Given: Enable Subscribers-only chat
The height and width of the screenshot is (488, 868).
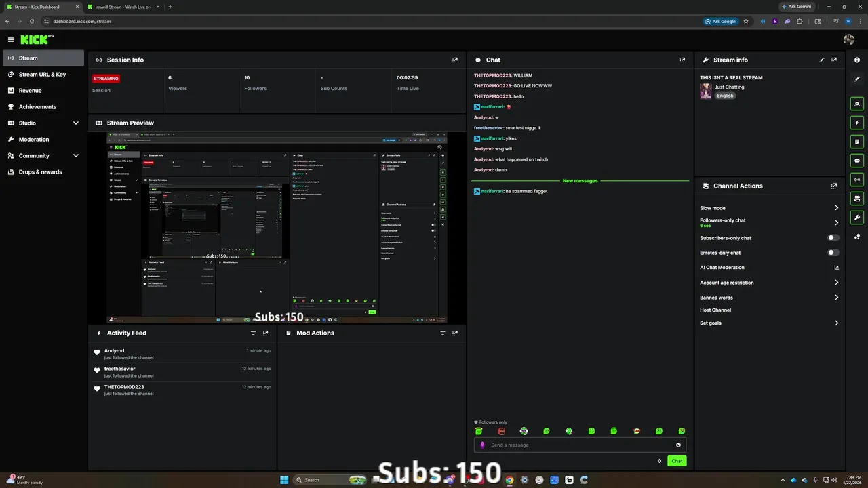Looking at the screenshot, I should (833, 238).
